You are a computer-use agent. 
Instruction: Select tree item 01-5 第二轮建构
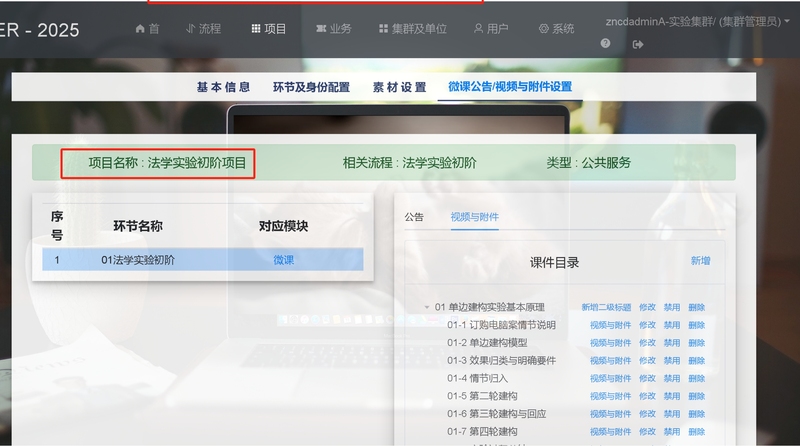coord(482,397)
